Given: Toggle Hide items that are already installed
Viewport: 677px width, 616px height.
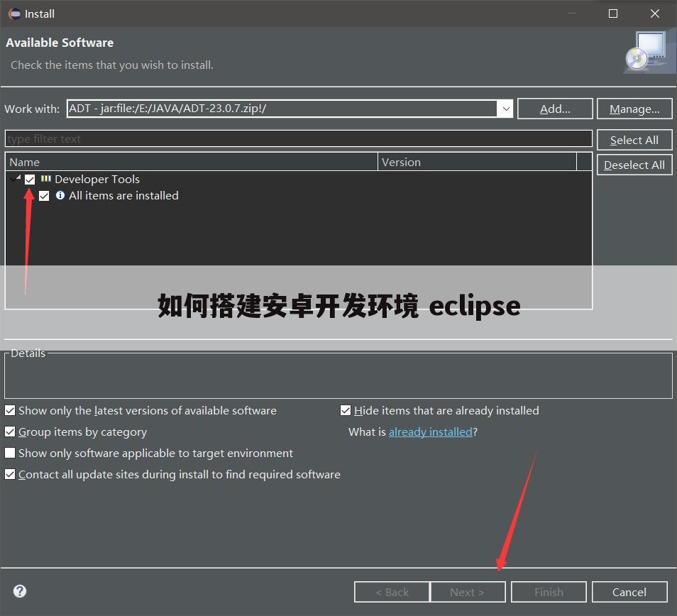Looking at the screenshot, I should tap(346, 410).
